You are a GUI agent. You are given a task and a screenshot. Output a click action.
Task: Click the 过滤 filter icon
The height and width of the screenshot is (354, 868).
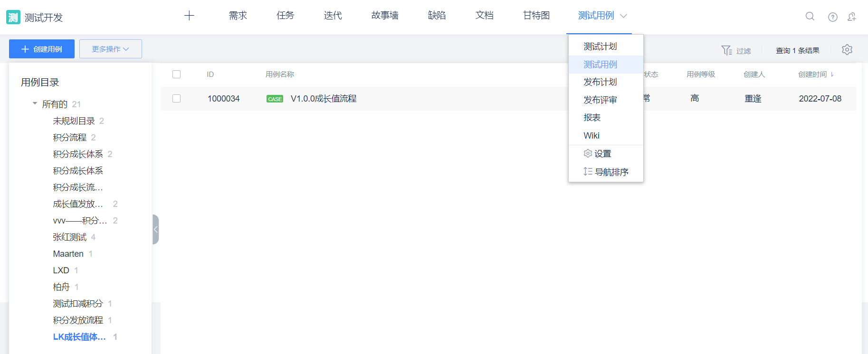click(726, 50)
